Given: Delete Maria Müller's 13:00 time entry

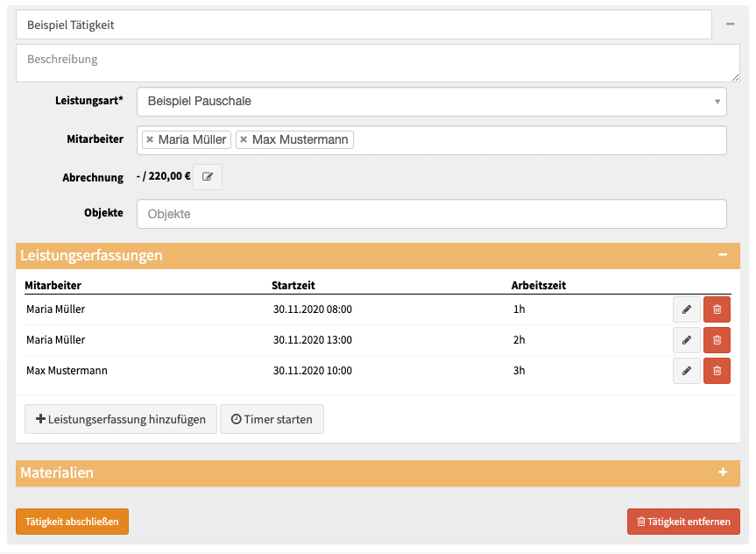Looking at the screenshot, I should [717, 340].
